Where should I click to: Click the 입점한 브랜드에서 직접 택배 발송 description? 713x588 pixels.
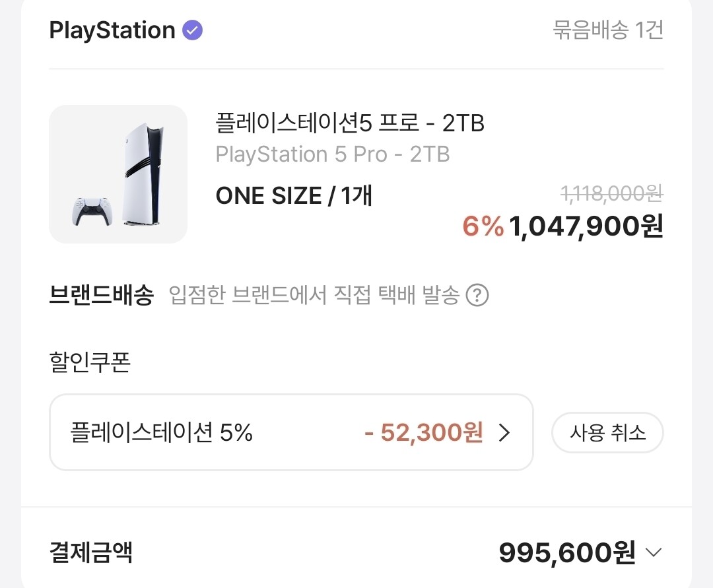(x=314, y=296)
